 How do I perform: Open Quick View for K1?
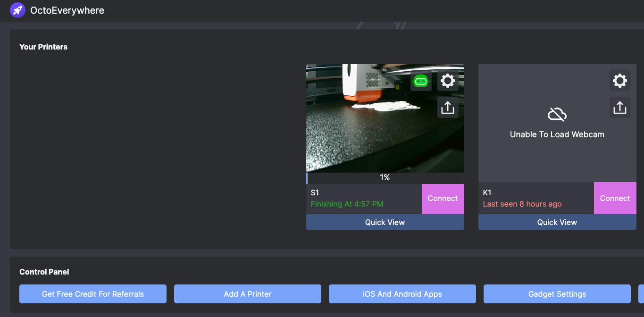(x=557, y=222)
